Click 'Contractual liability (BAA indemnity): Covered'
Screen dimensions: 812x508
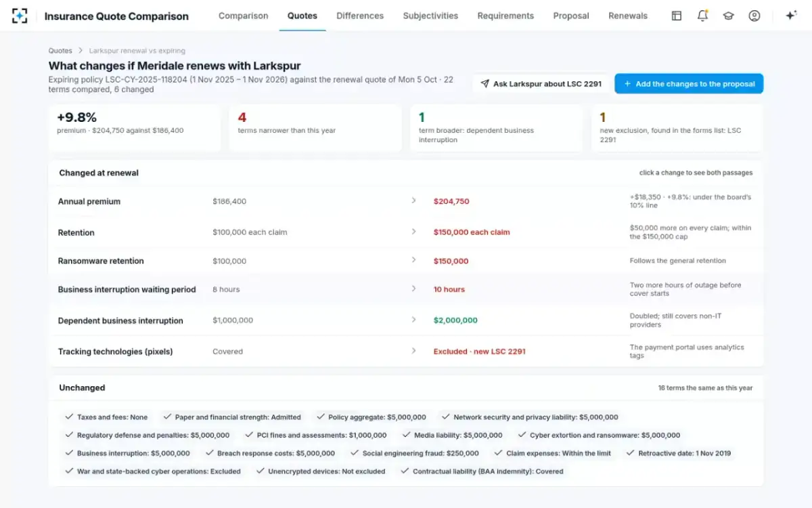482,471
